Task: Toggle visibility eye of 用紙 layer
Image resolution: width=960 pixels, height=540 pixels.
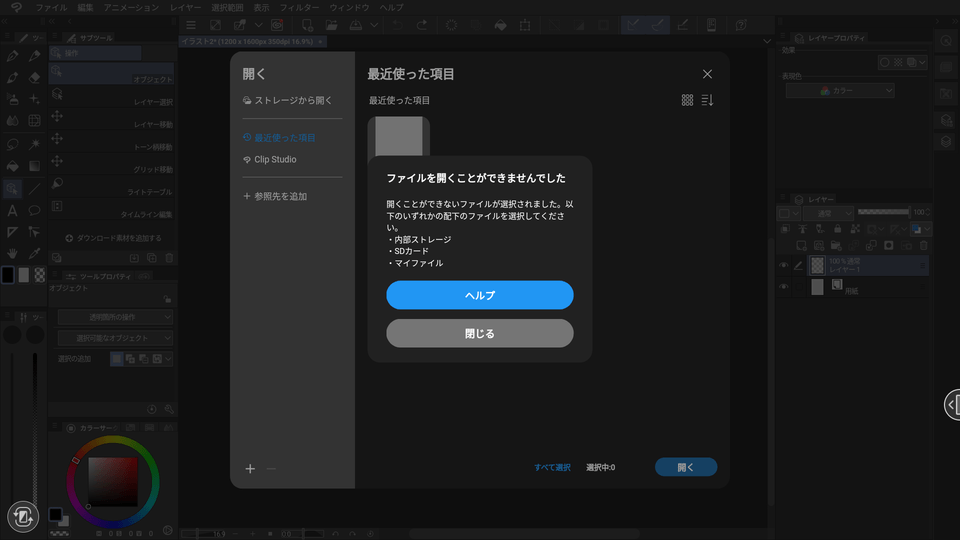Action: click(783, 287)
